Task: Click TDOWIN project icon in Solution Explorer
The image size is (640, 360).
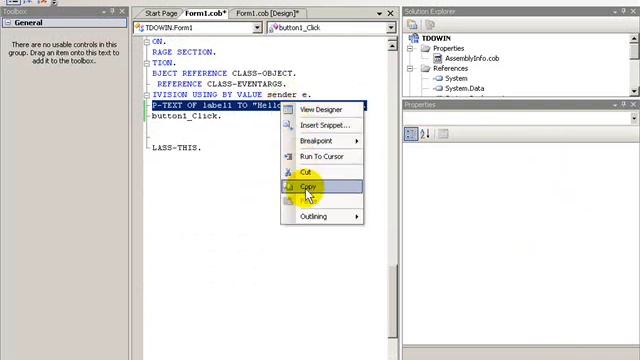Action: 414,38
